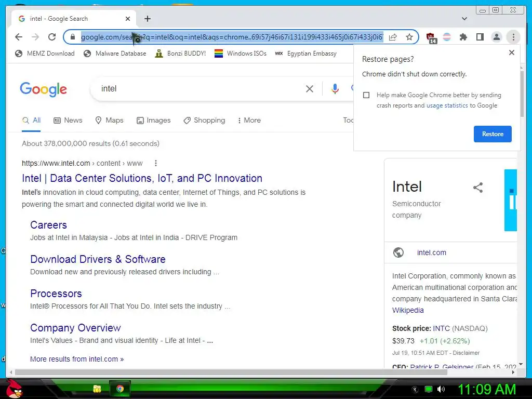Click the round tray icon left of the green monitor
Image resolution: width=532 pixels, height=399 pixels.
(x=415, y=390)
